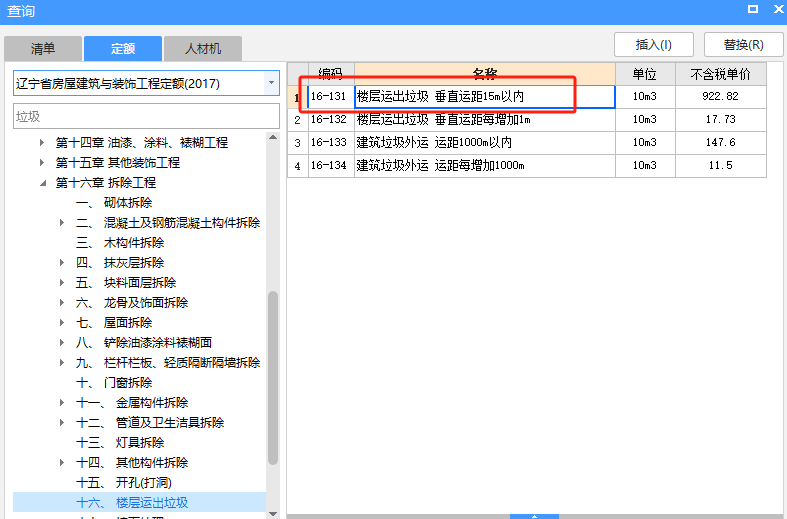Viewport: 787px width, 519px height.
Task: Expand 八、铲除油漆涂料裱糊面 node
Action: [62, 343]
